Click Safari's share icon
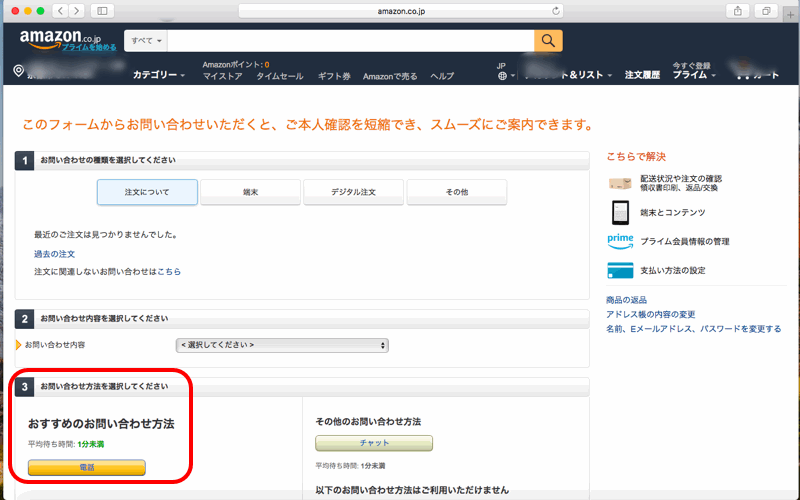800x500 pixels. coord(739,10)
